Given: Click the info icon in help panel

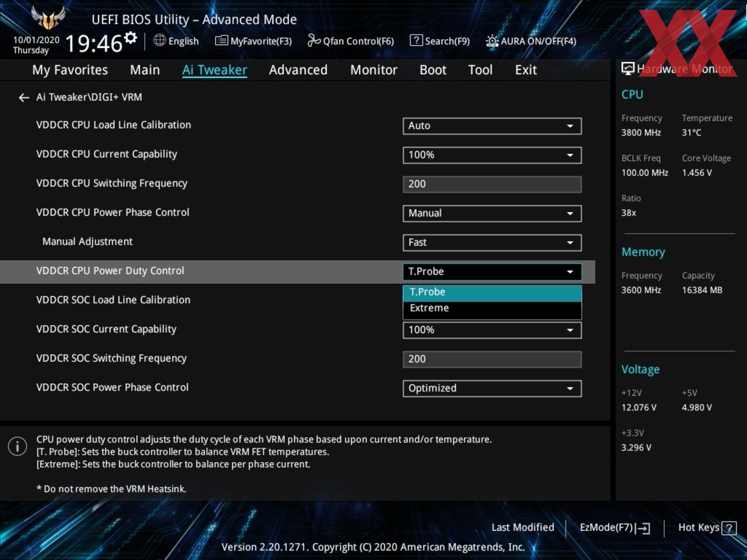Looking at the screenshot, I should 18,446.
